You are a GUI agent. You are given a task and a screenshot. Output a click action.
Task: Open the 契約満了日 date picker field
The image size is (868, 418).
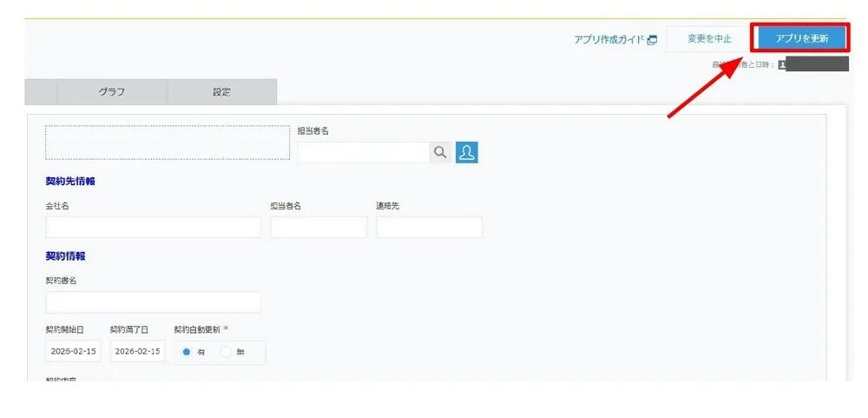point(137,352)
